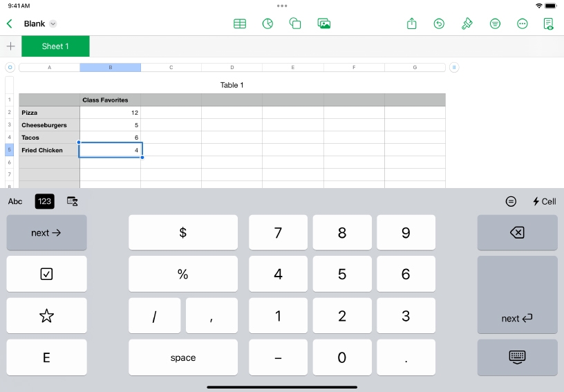This screenshot has width=564, height=392.
Task: Insert a star rating with keyboard key
Action: pyautogui.click(x=46, y=316)
